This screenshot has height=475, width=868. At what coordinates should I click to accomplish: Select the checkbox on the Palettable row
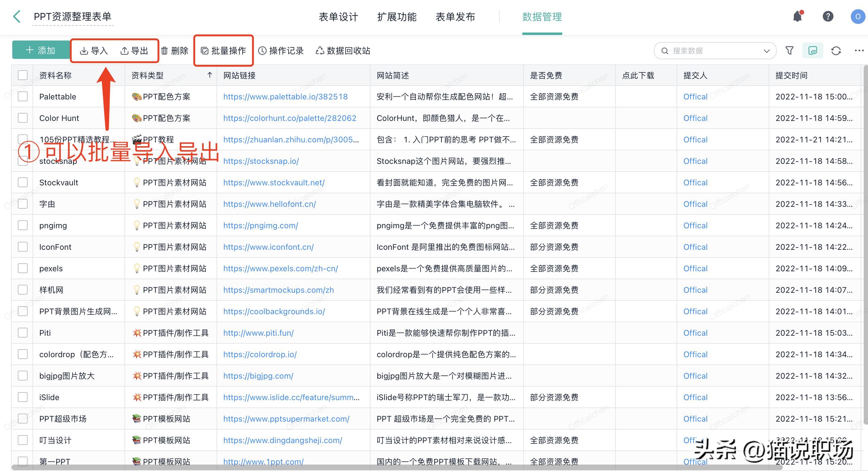tap(22, 96)
